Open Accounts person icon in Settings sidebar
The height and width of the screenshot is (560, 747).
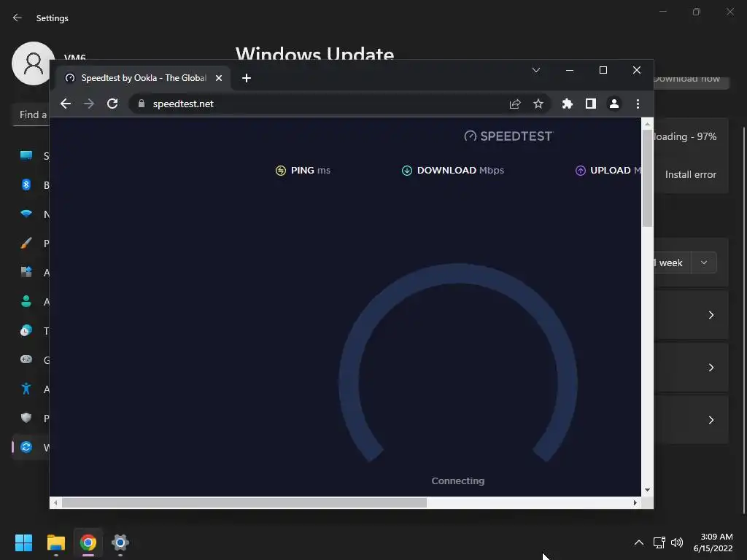[26, 301]
